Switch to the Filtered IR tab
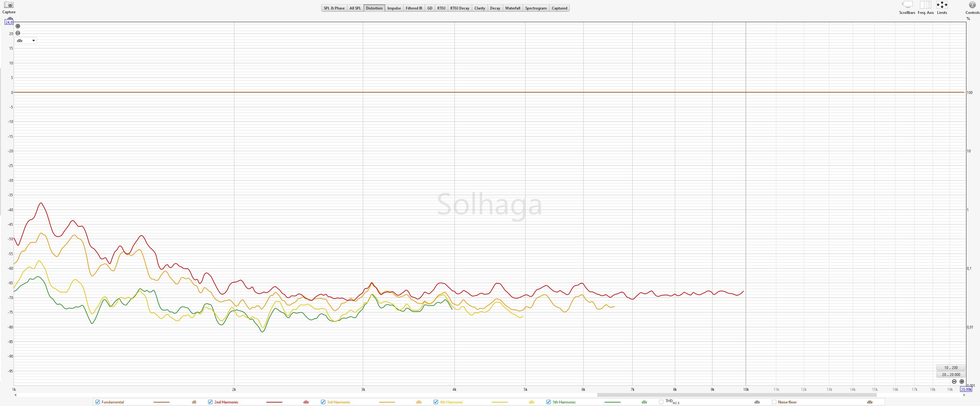The height and width of the screenshot is (406, 980). coord(413,8)
